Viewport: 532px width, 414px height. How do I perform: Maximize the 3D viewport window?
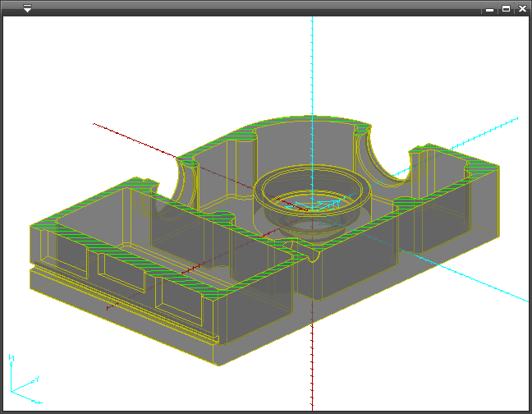point(506,8)
